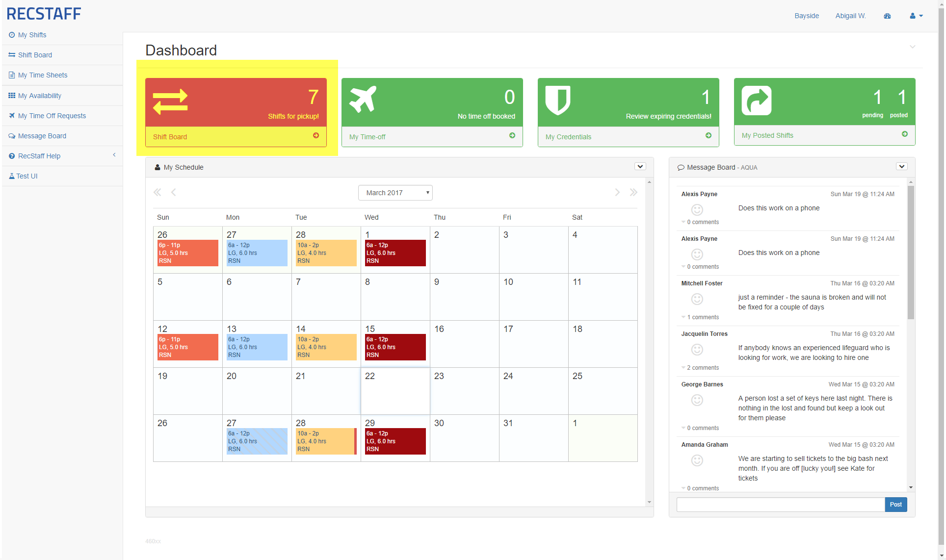Image resolution: width=946 pixels, height=560 pixels.
Task: Click the double-arrow Shifts for pickup icon
Action: point(170,102)
